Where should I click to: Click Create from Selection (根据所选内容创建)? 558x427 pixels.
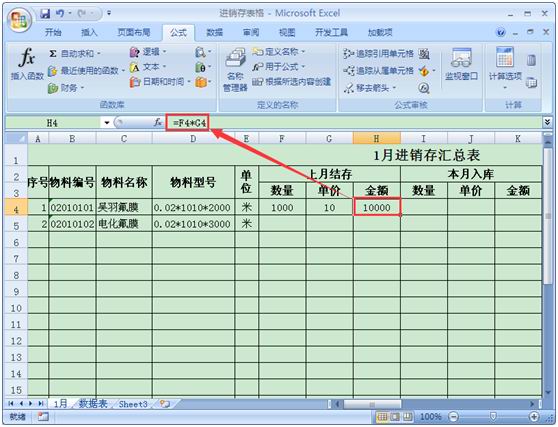click(292, 82)
